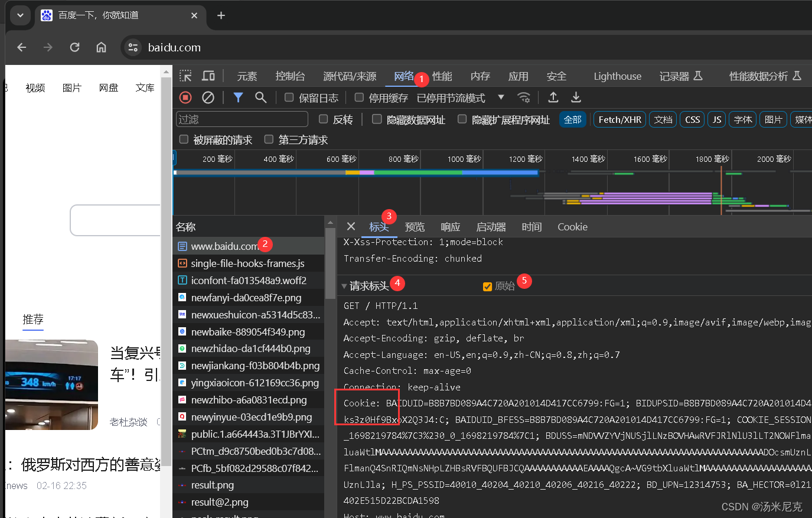The width and height of the screenshot is (812, 518).
Task: Filter requests by Doc (文档)
Action: 663,119
